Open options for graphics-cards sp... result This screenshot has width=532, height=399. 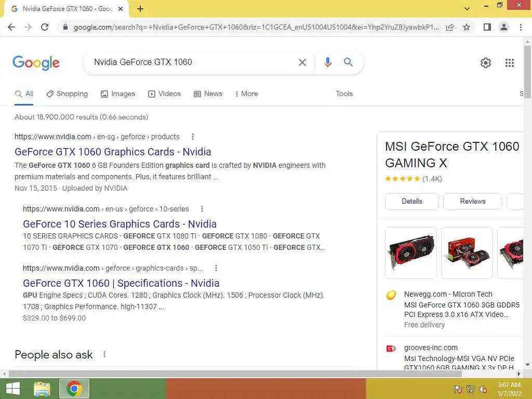coord(216,269)
